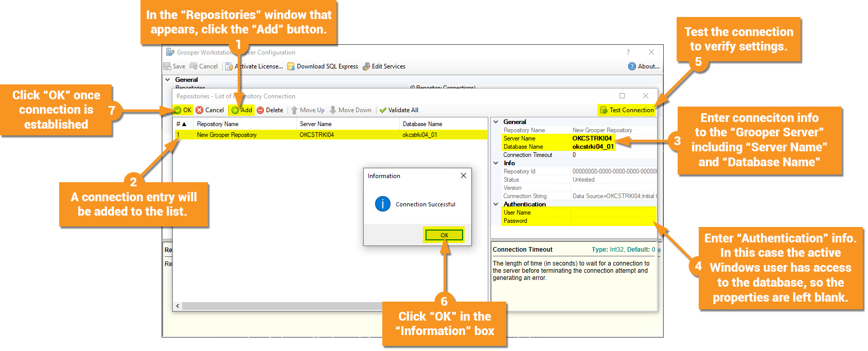The height and width of the screenshot is (351, 868).
Task: Click OK in the Information dialog
Action: click(x=444, y=235)
